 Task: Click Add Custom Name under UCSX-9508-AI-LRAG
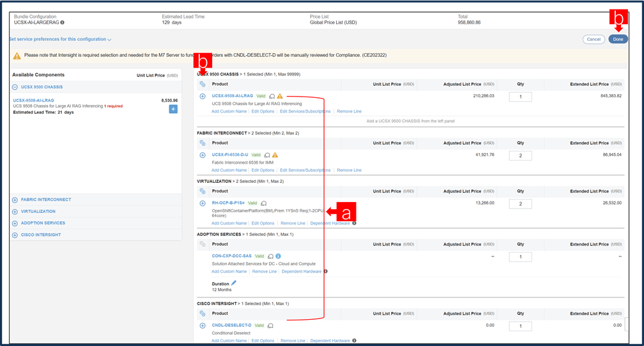tap(229, 111)
